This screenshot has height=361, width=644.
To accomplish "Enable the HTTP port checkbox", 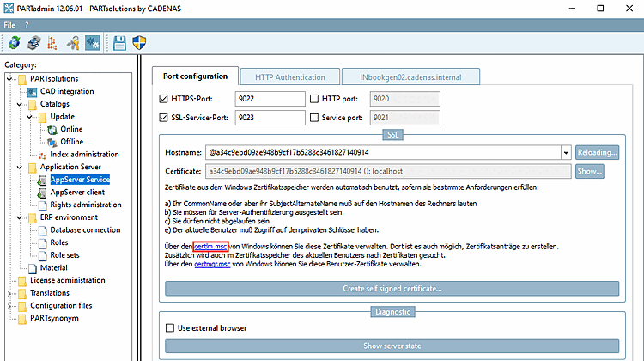I will pyautogui.click(x=314, y=99).
